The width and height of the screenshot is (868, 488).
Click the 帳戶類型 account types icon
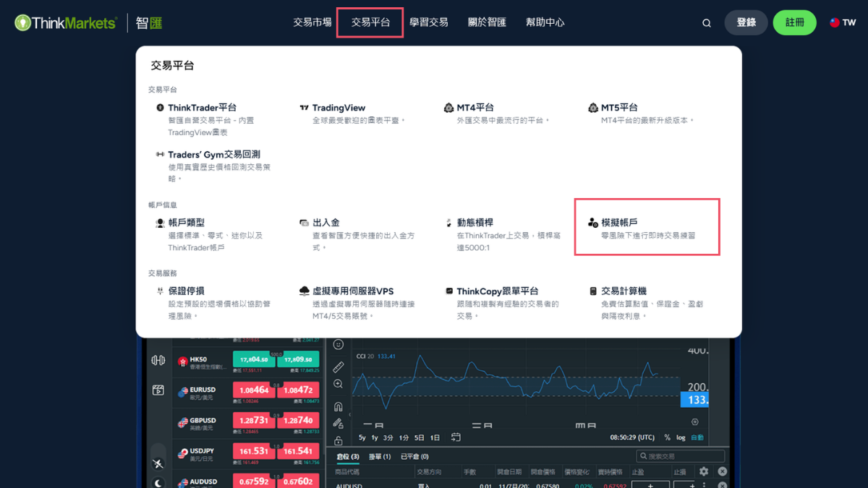(x=160, y=223)
